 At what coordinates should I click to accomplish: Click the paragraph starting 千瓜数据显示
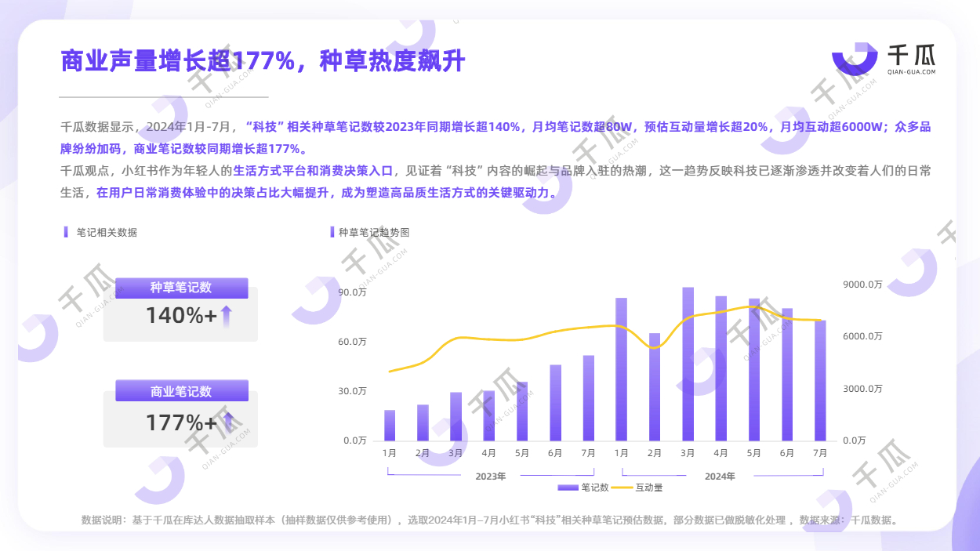[x=495, y=137]
